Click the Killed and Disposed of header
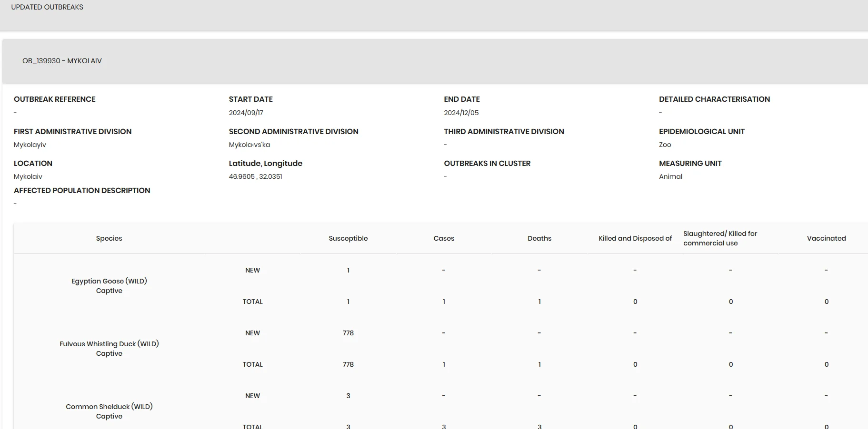Image resolution: width=868 pixels, height=429 pixels. 635,238
